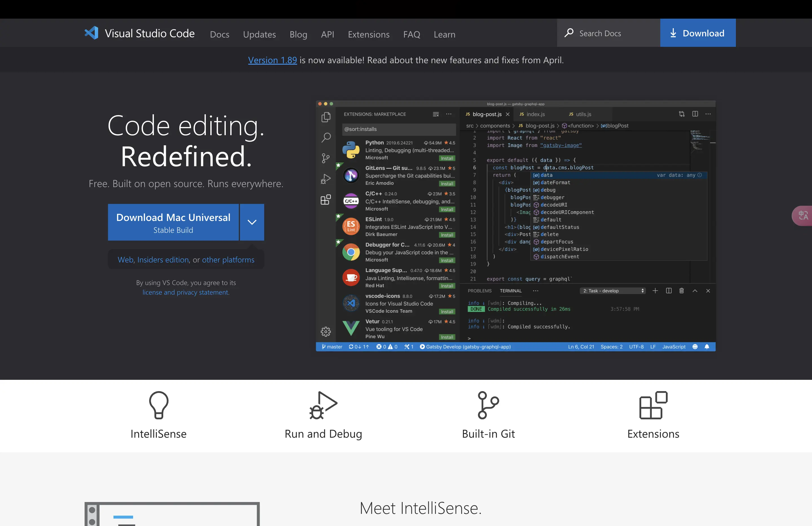This screenshot has width=812, height=526.
Task: Click 'Spaces: 2' in status bar
Action: pos(611,347)
